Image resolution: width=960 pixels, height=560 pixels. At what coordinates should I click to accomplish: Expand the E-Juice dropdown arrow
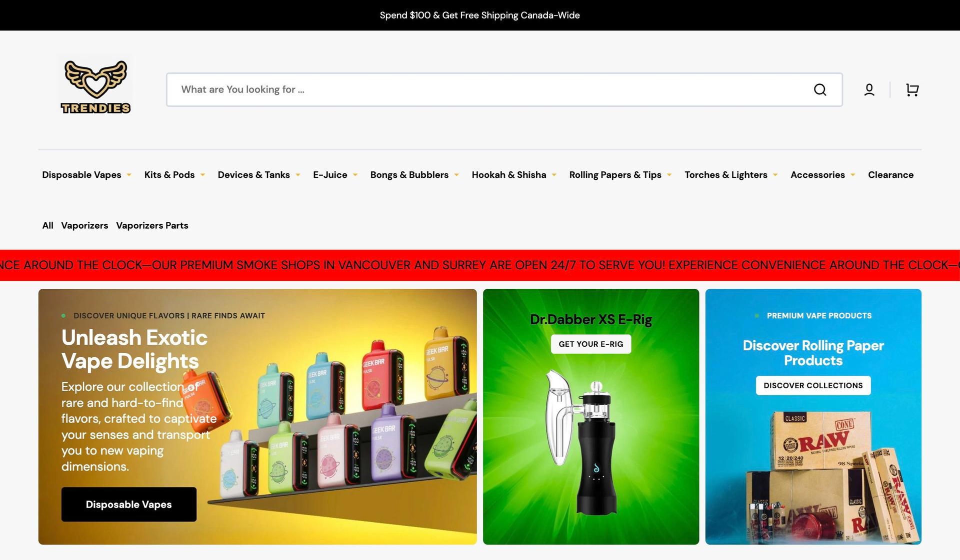[x=355, y=175]
